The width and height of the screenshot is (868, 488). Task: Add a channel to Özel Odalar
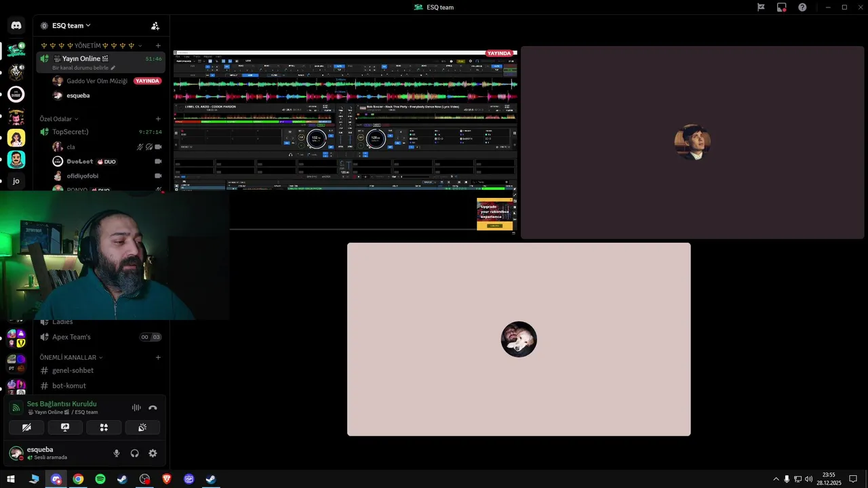[158, 119]
